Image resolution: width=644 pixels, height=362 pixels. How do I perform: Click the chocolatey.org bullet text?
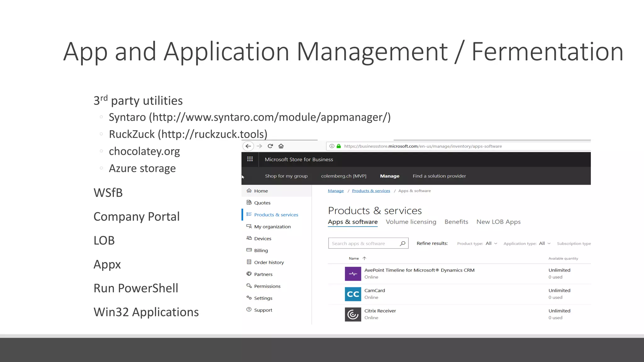[144, 151]
